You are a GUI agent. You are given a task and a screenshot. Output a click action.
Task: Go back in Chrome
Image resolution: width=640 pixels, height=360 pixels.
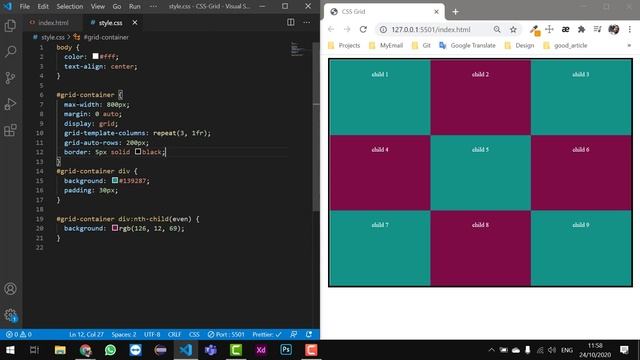pos(331,29)
